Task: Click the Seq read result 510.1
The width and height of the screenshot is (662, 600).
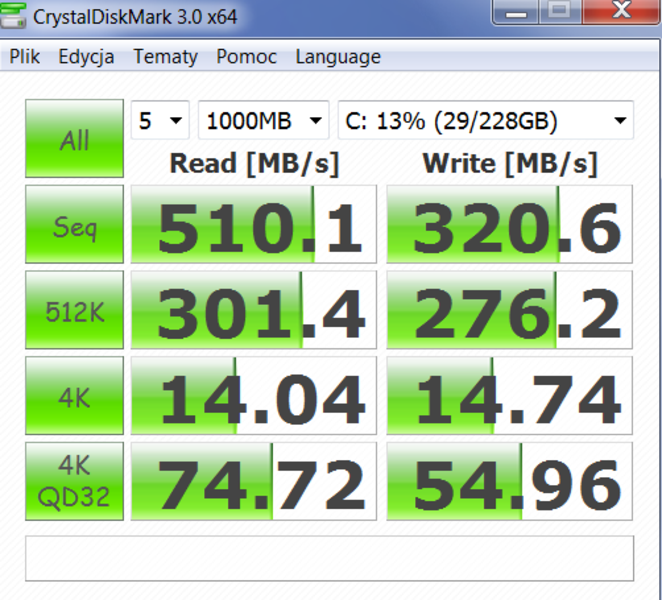Action: 254,224
